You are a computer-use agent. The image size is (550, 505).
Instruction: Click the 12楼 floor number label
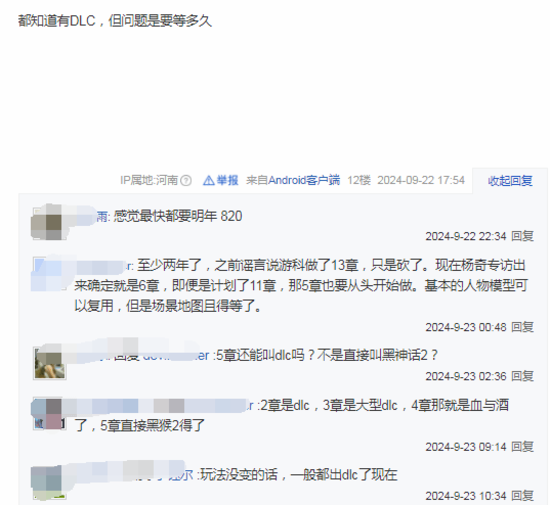[x=359, y=180]
